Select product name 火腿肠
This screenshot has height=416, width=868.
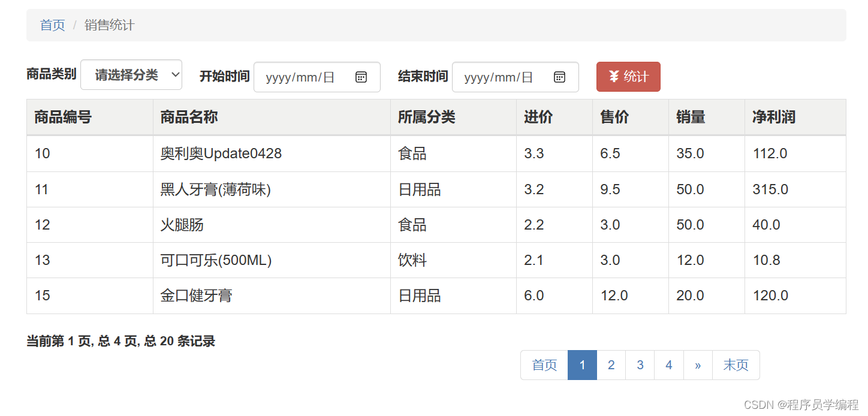[x=182, y=225]
